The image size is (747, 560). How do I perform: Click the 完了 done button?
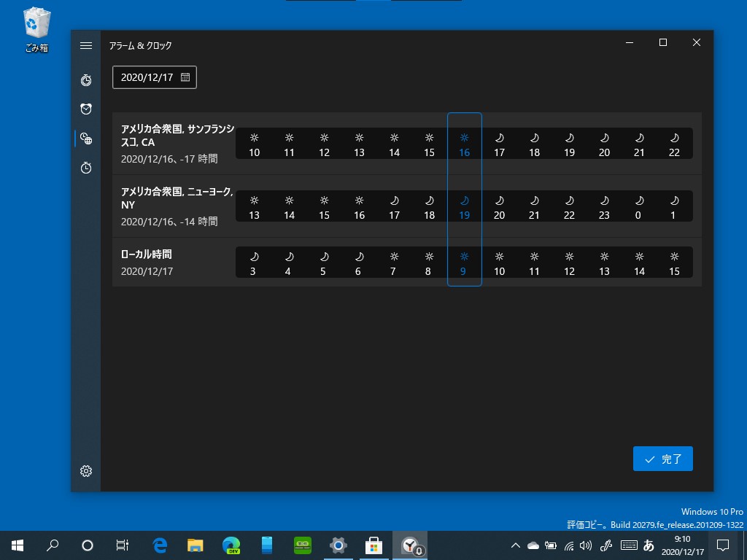(x=662, y=459)
